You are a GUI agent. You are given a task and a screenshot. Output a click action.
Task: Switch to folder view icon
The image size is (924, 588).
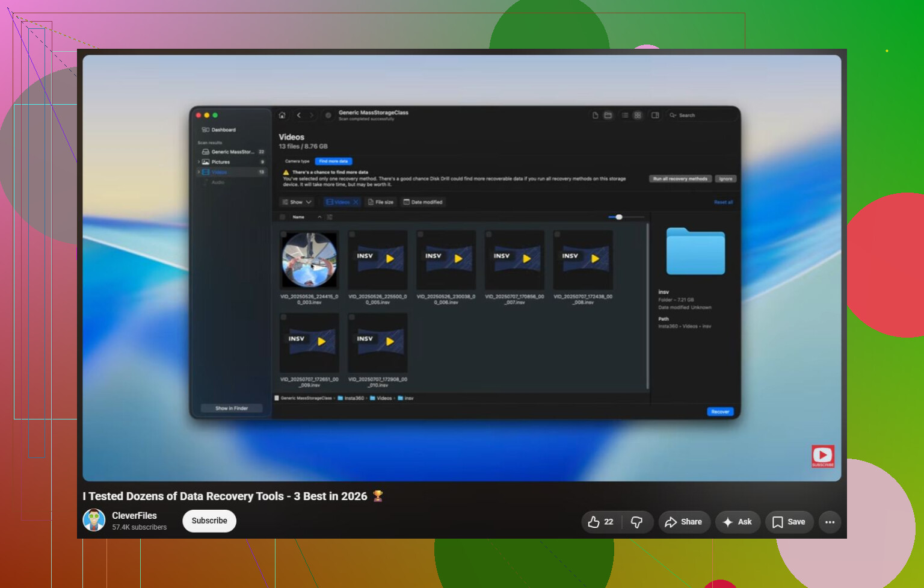(x=608, y=115)
